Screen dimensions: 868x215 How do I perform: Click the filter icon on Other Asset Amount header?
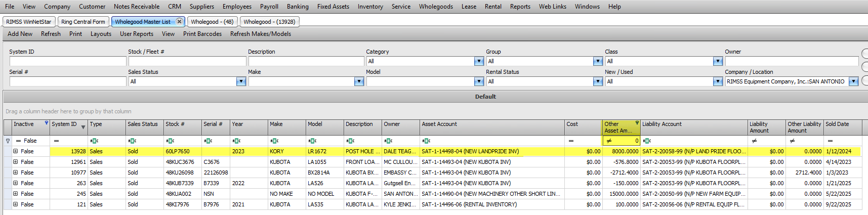pos(637,123)
